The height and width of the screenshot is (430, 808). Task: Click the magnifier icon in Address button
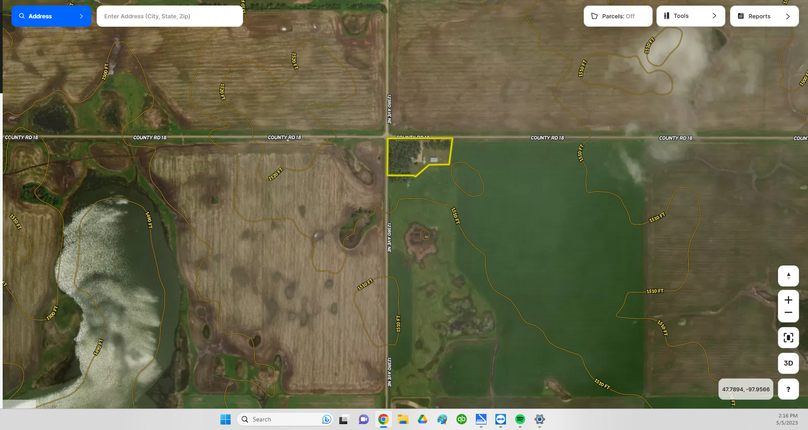click(22, 16)
